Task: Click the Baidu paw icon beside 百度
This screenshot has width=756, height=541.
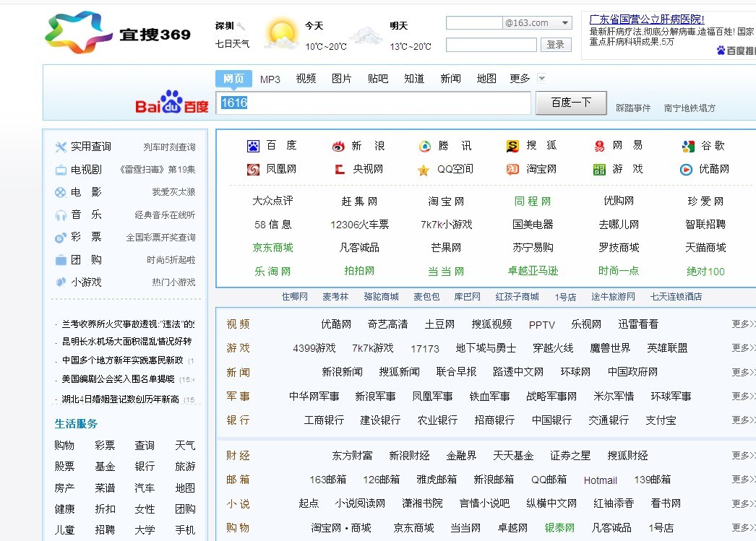Action: (x=253, y=146)
